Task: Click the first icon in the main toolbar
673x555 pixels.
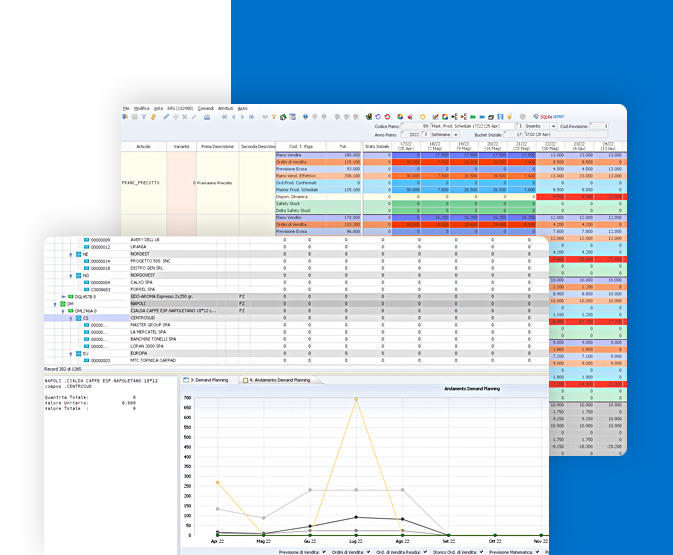Action: 125,117
